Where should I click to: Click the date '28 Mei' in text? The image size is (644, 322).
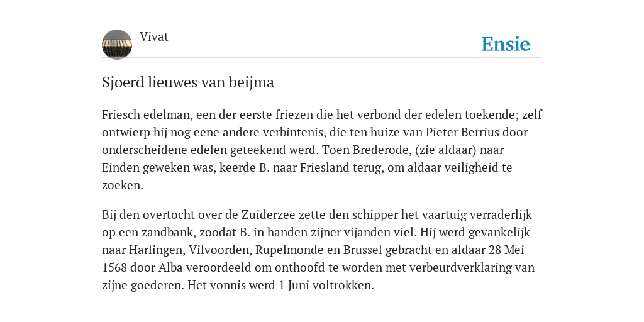(x=506, y=250)
